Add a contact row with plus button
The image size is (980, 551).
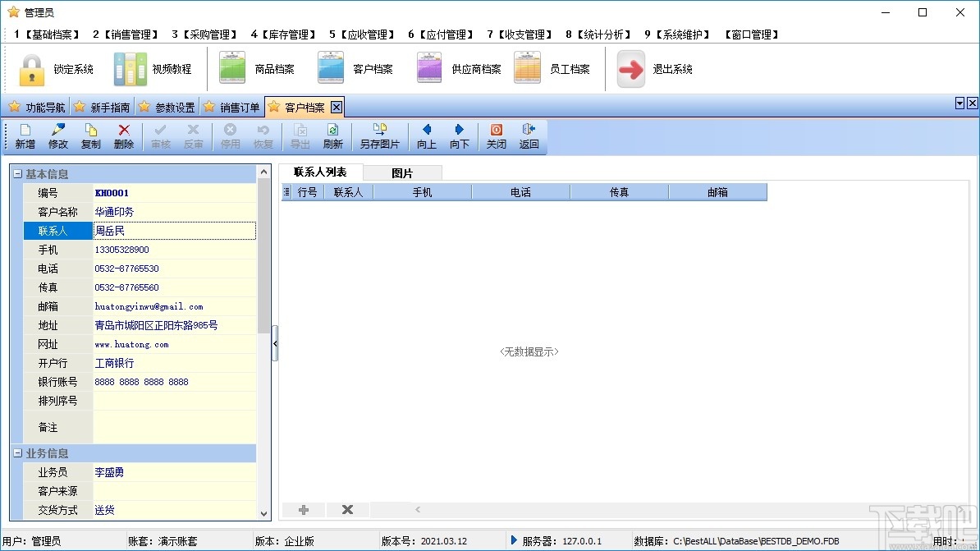pos(304,510)
